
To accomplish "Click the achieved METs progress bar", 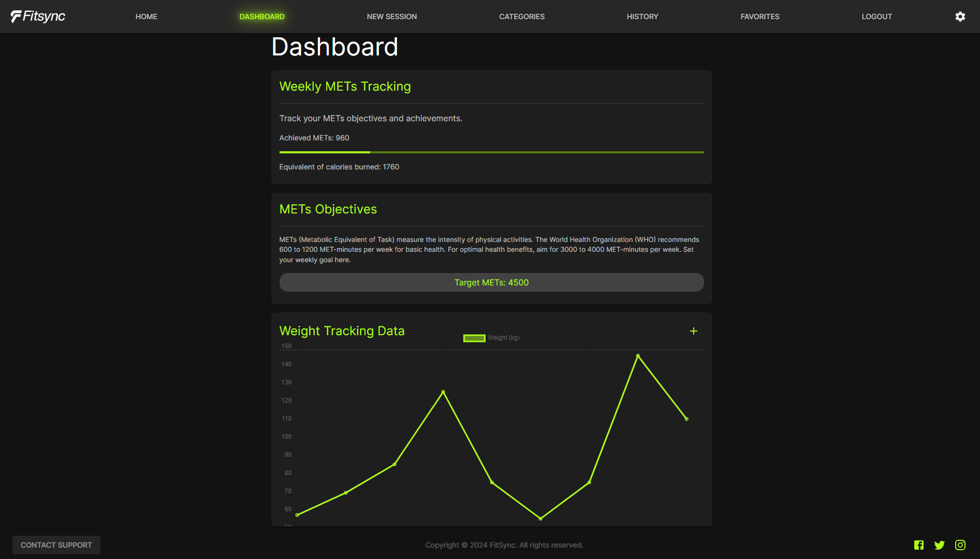I will 492,152.
